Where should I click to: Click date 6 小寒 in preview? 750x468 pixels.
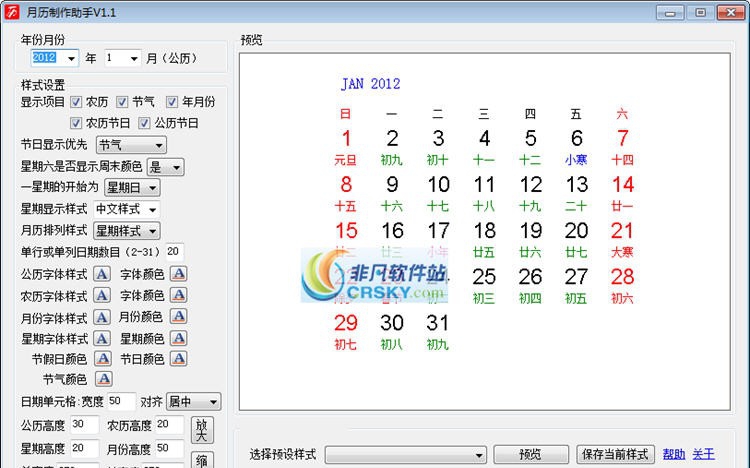coord(576,148)
